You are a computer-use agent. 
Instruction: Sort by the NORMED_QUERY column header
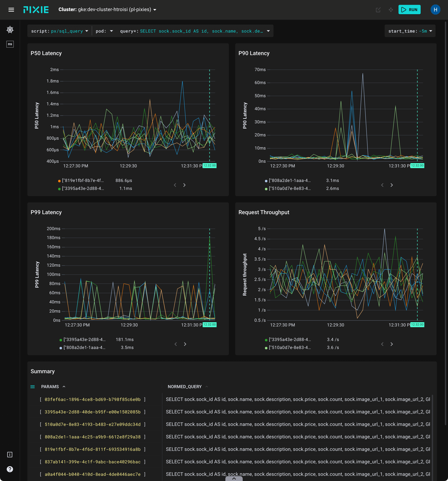coord(185,387)
